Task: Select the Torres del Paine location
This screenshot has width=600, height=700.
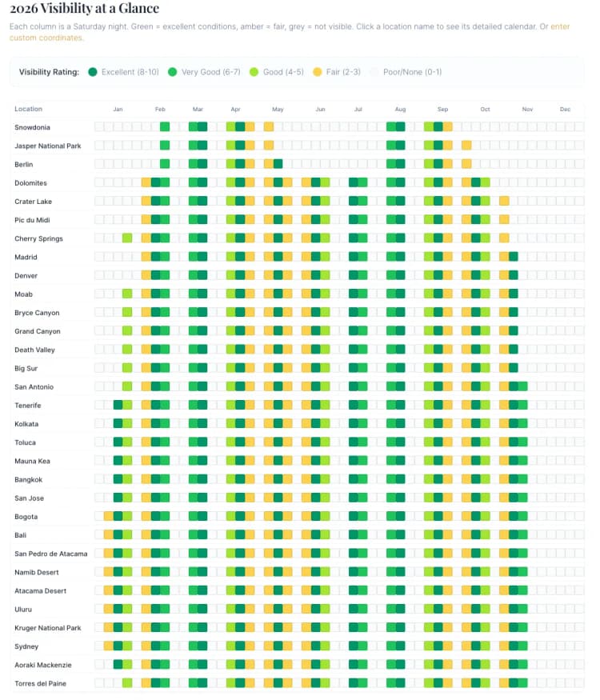Action: coord(40,683)
